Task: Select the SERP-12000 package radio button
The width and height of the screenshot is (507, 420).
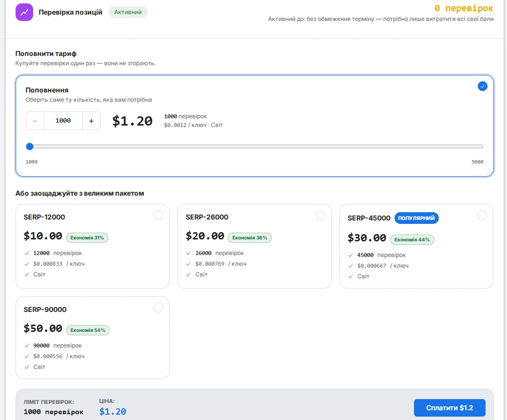Action: 158,215
